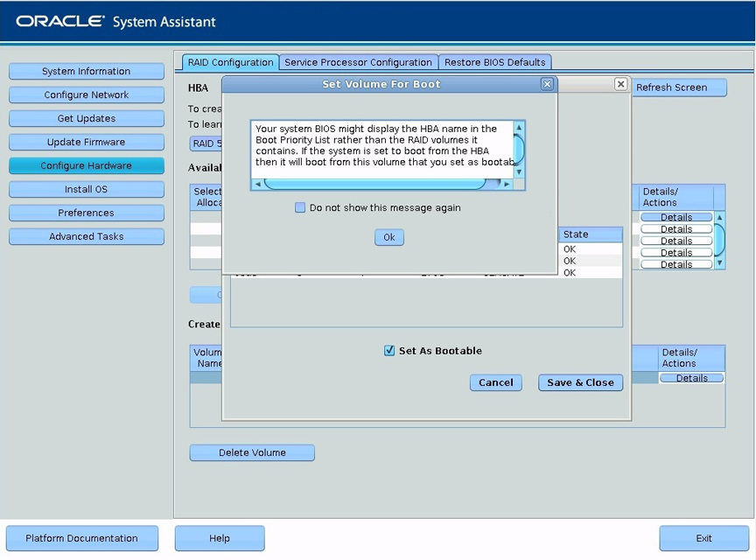Confirm the boot message with Ok
756x560 pixels.
tap(389, 237)
